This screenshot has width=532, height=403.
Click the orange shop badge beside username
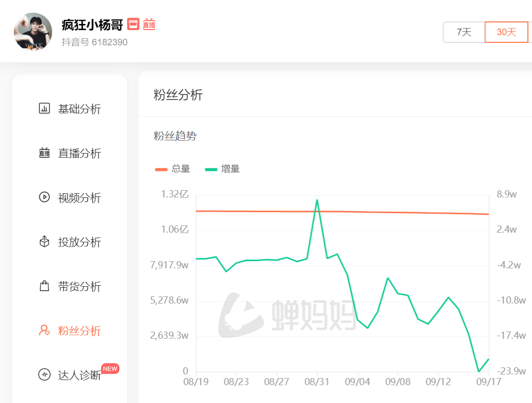pyautogui.click(x=133, y=24)
